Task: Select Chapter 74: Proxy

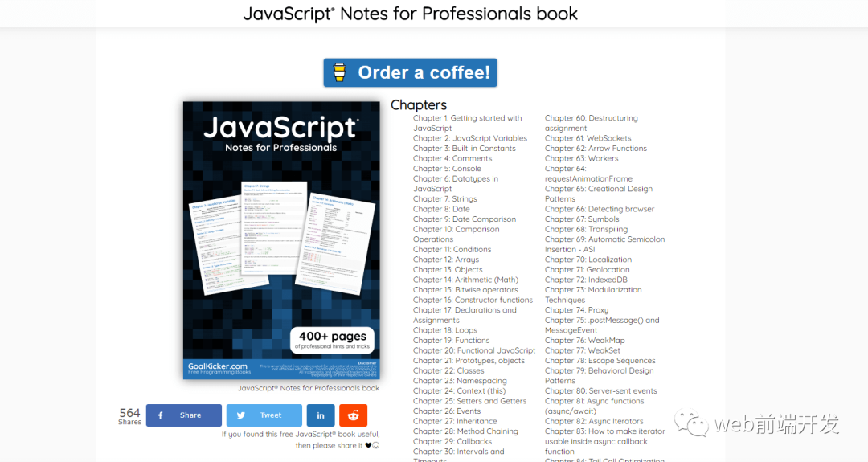Action: tap(577, 310)
